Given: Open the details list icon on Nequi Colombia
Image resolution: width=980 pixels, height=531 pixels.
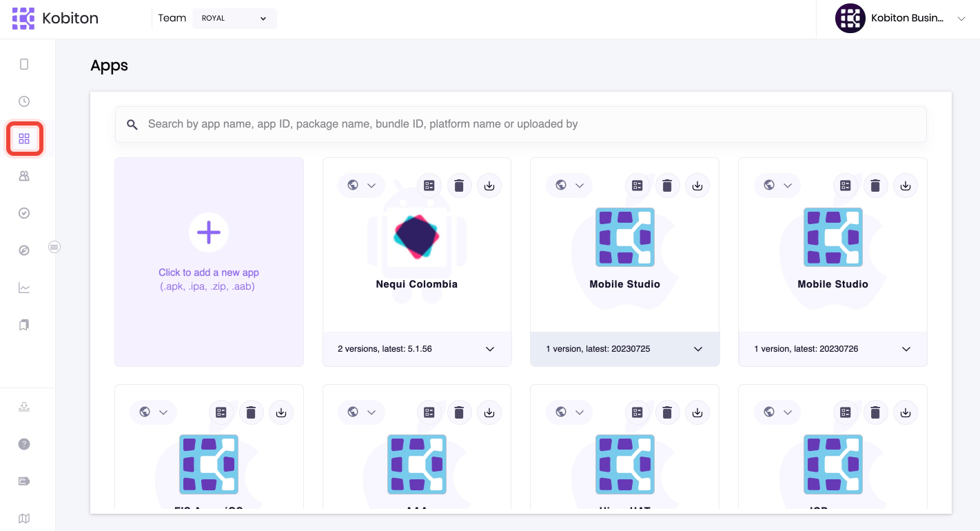Looking at the screenshot, I should [x=429, y=186].
